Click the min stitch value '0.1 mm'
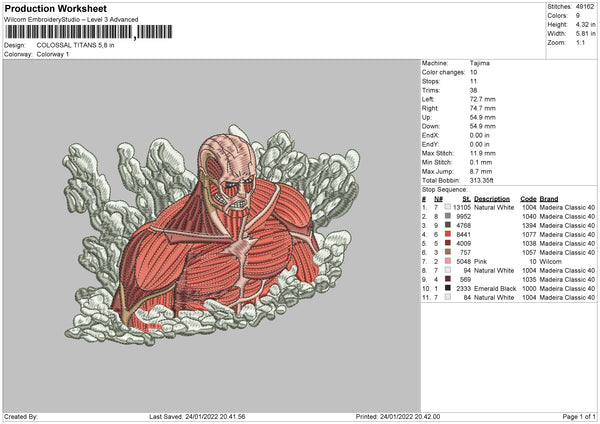Viewport: 600px width, 424px height. 481,162
